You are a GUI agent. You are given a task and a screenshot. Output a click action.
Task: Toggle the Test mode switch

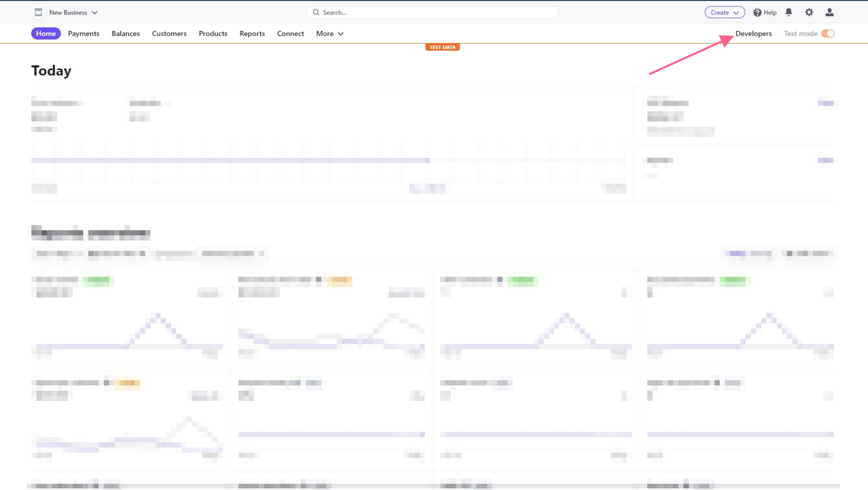(828, 34)
